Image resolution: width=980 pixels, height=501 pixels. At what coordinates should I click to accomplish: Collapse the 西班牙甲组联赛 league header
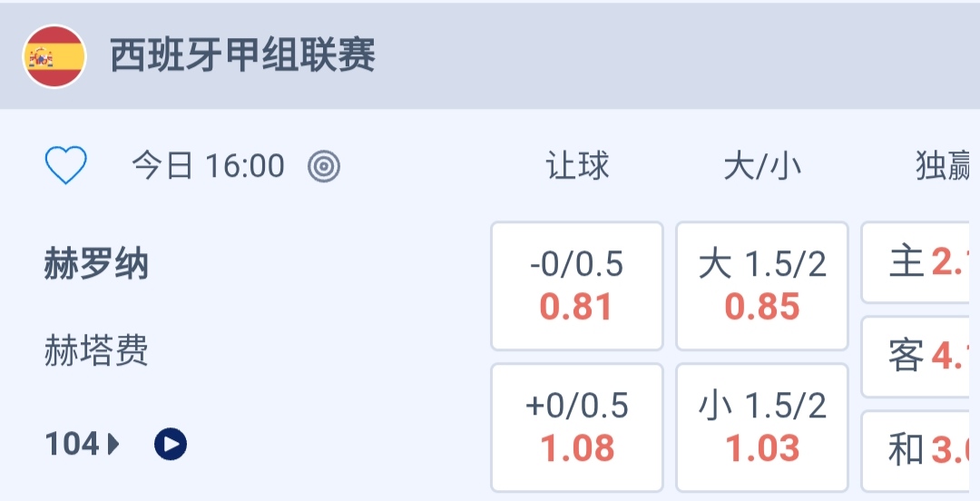(242, 56)
